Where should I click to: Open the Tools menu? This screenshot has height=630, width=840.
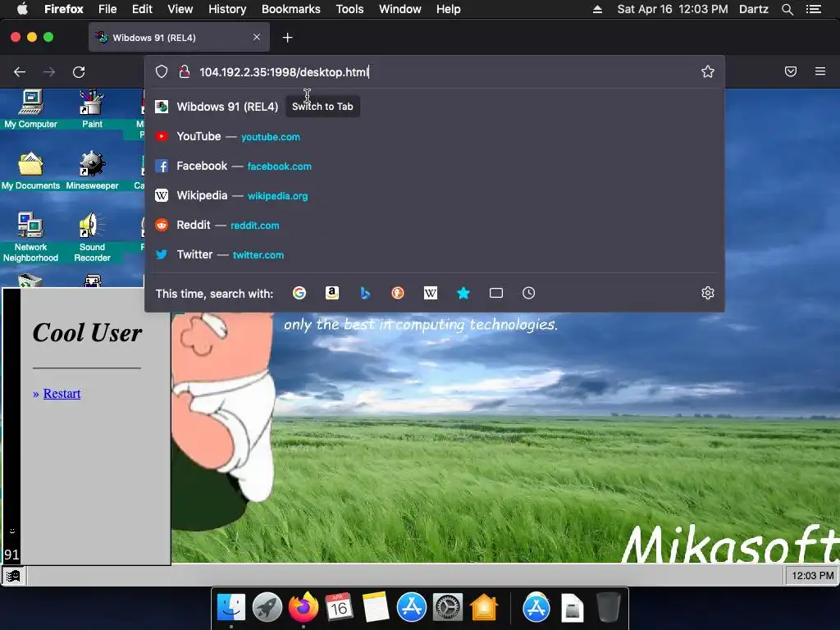point(349,9)
